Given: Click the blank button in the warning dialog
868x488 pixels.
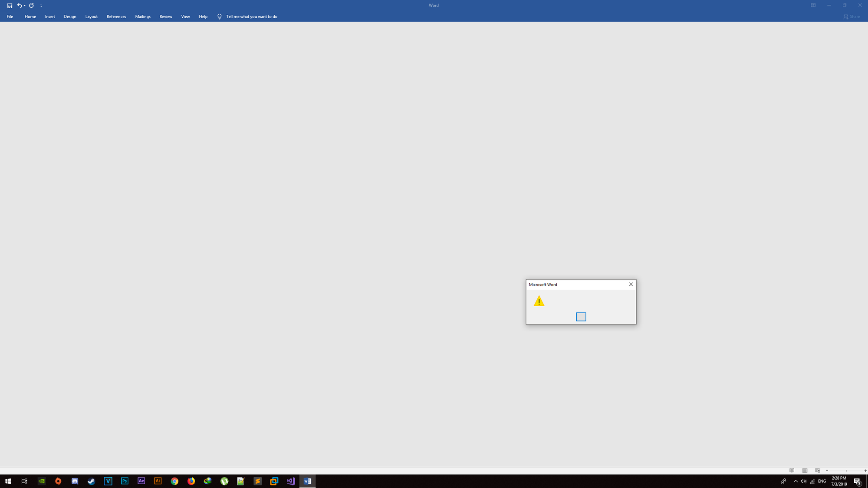Looking at the screenshot, I should click(581, 317).
